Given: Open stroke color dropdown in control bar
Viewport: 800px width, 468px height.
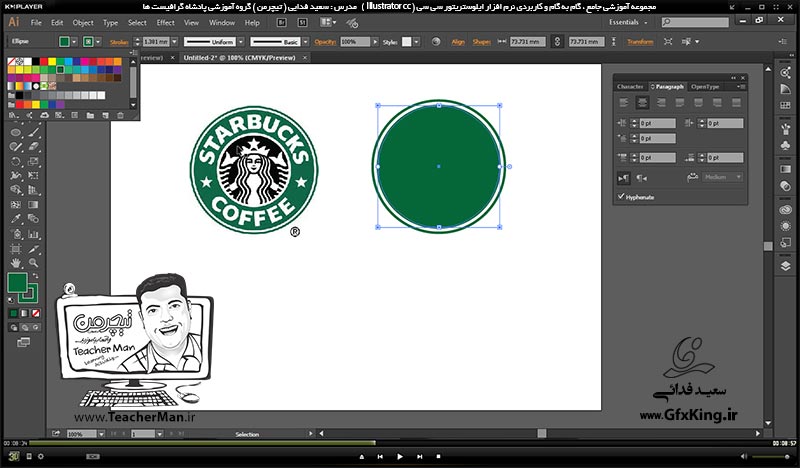Looking at the screenshot, I should click(98, 42).
